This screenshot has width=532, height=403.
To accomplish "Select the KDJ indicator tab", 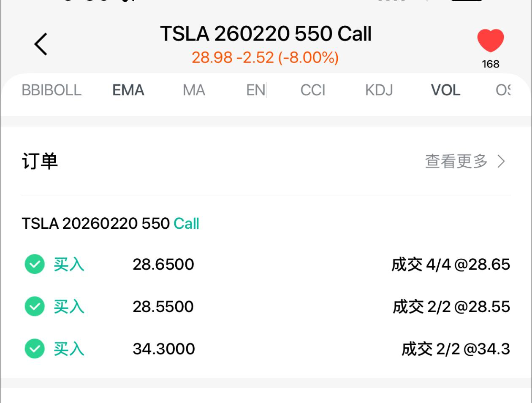I will click(x=379, y=90).
